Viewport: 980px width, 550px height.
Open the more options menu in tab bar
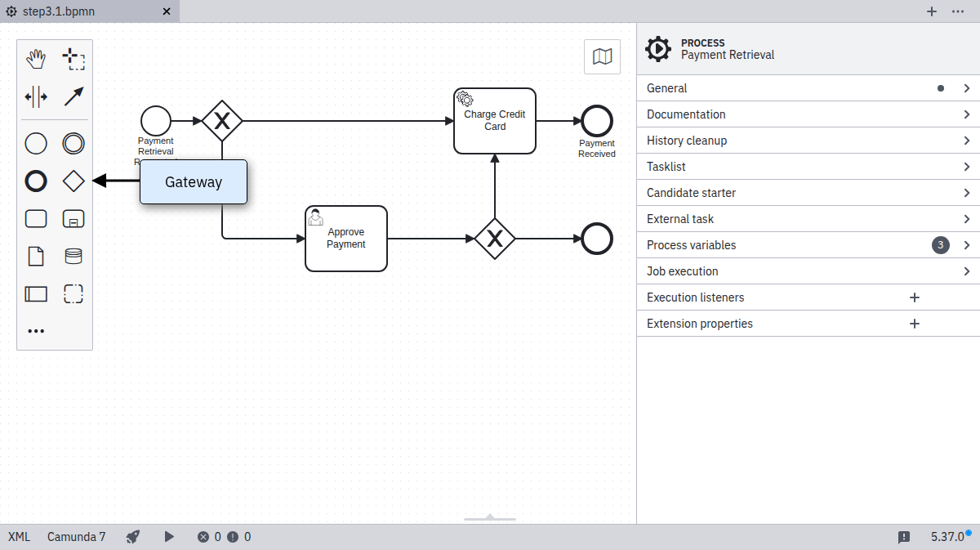point(958,11)
